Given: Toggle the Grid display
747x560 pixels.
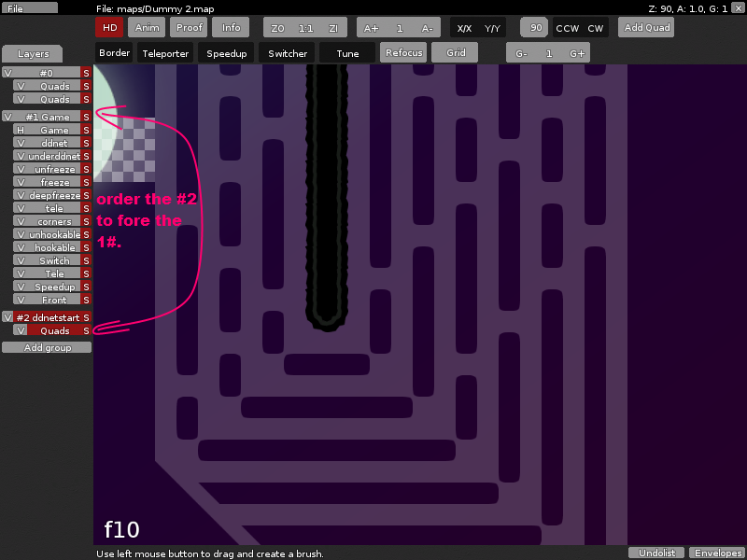Looking at the screenshot, I should pyautogui.click(x=455, y=52).
